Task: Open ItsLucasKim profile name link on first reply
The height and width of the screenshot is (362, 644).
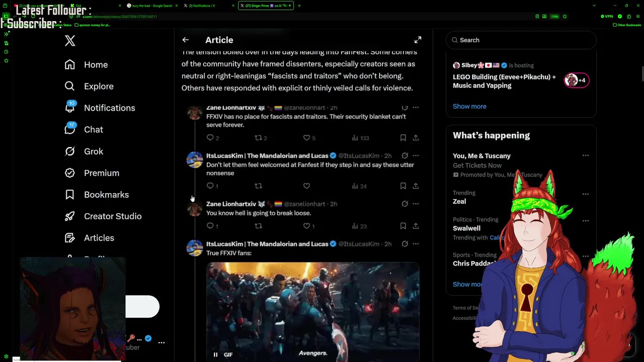Action: coord(267,155)
